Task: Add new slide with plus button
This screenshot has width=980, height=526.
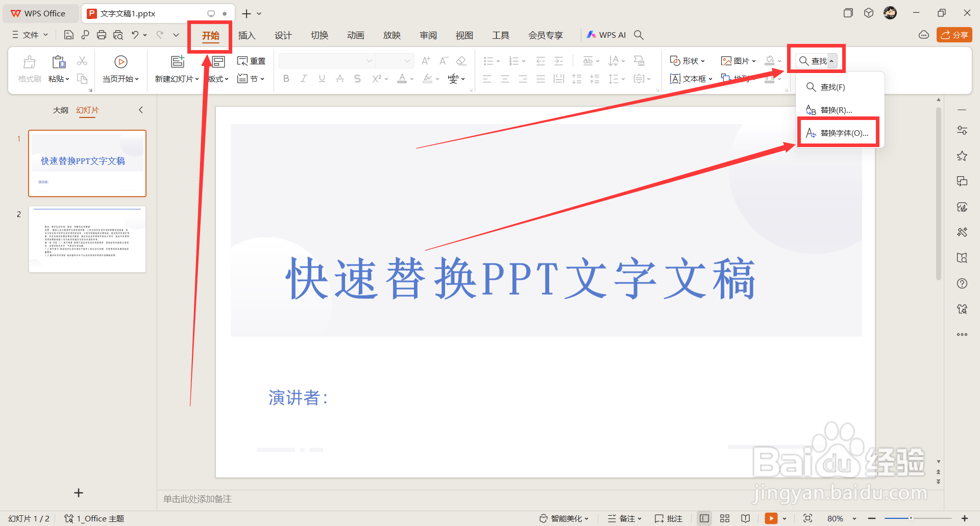Action: (x=78, y=493)
